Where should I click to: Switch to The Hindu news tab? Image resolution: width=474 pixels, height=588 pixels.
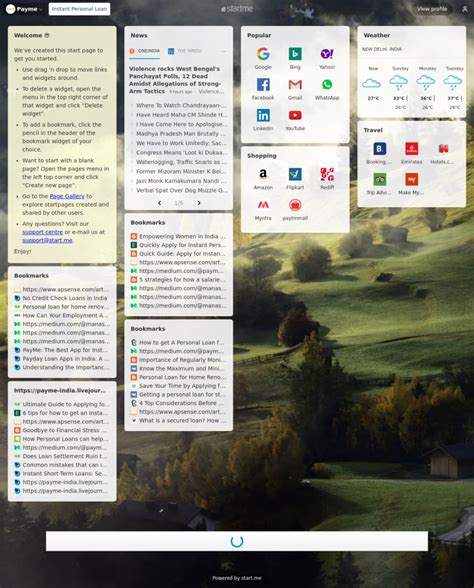[185, 51]
